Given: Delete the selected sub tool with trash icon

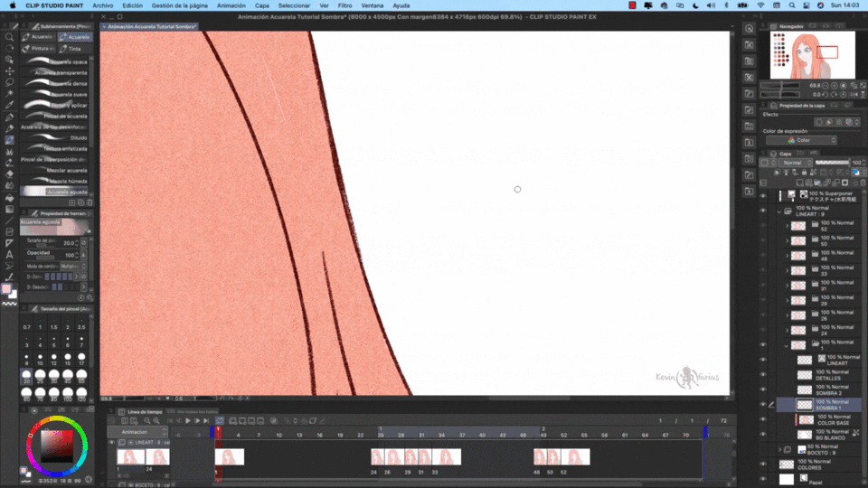Looking at the screenshot, I should tap(90, 203).
